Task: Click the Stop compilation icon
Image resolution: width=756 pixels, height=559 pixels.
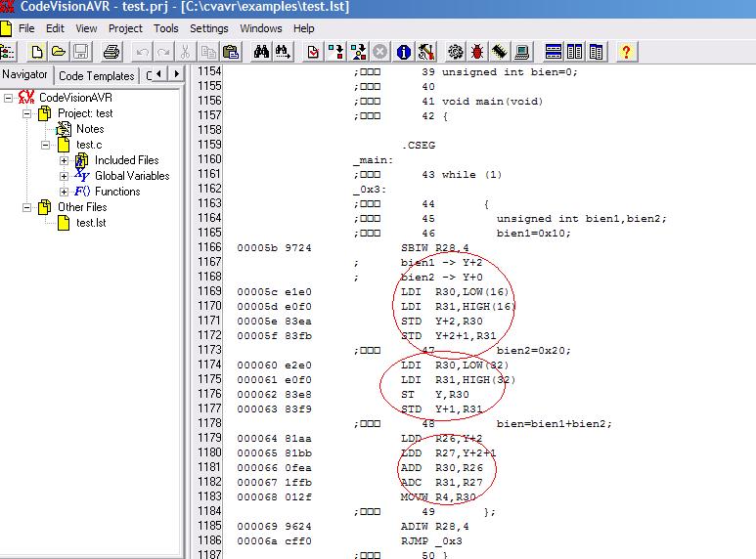Action: [380, 52]
